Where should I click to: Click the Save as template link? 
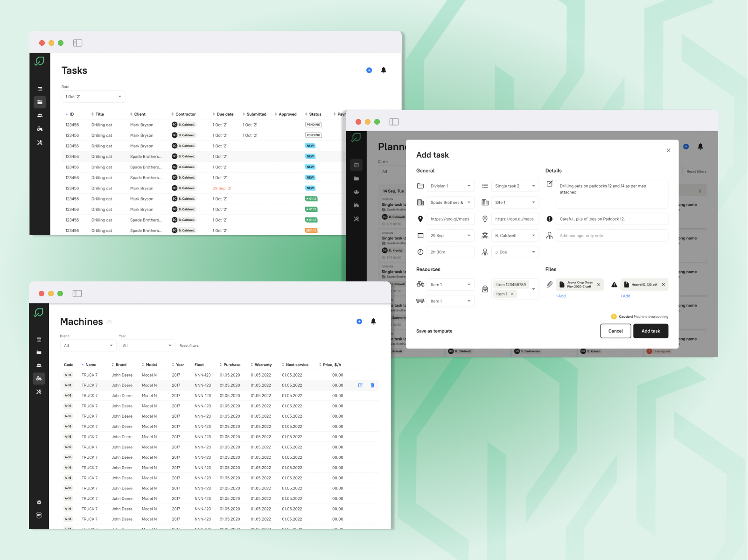pyautogui.click(x=434, y=331)
